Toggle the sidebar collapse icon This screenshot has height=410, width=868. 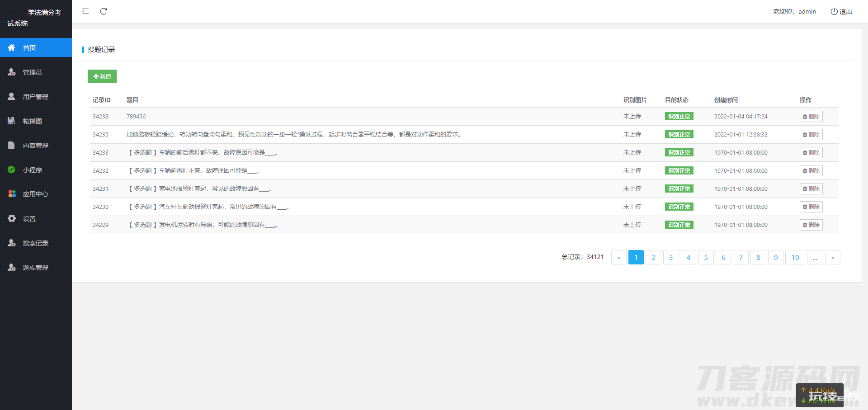click(x=85, y=11)
